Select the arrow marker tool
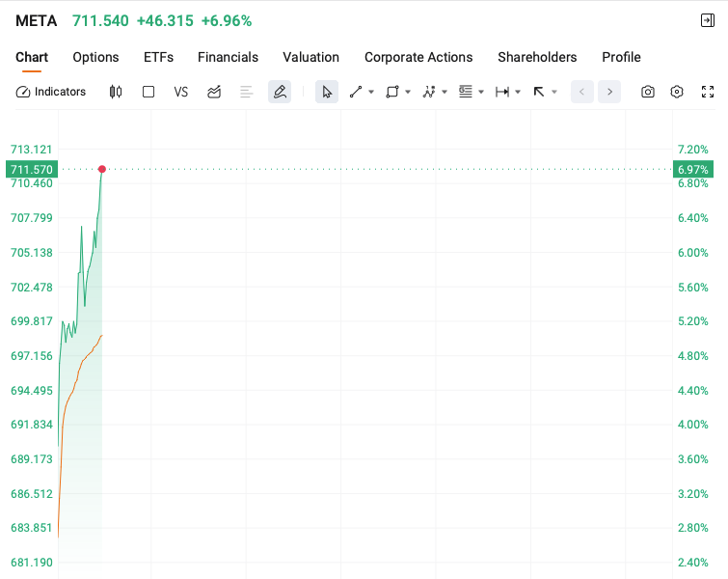 [x=539, y=92]
